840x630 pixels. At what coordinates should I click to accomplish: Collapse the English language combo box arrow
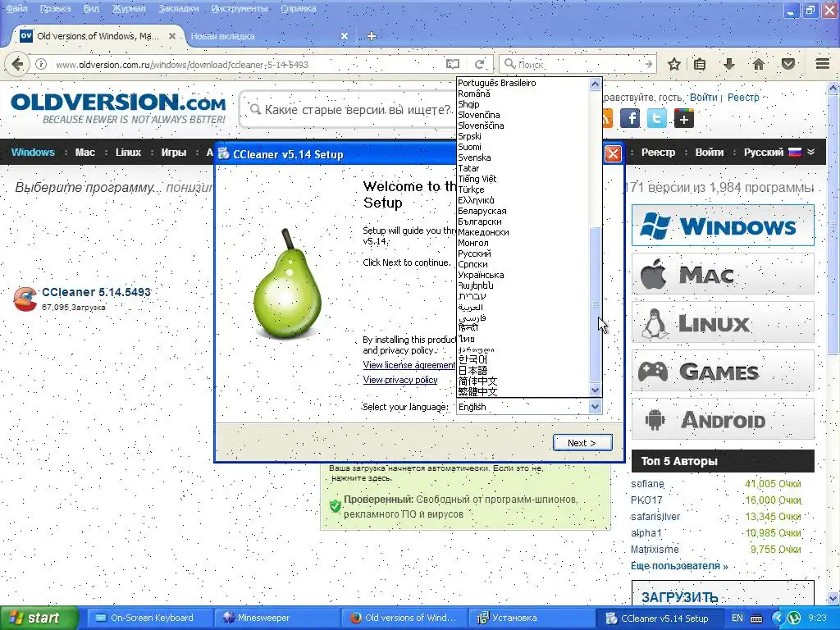[x=595, y=407]
